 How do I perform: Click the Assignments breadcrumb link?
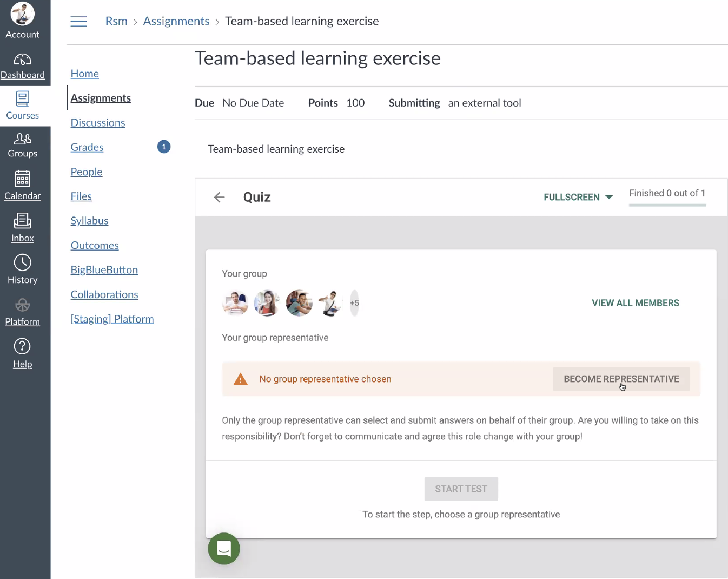click(x=176, y=22)
